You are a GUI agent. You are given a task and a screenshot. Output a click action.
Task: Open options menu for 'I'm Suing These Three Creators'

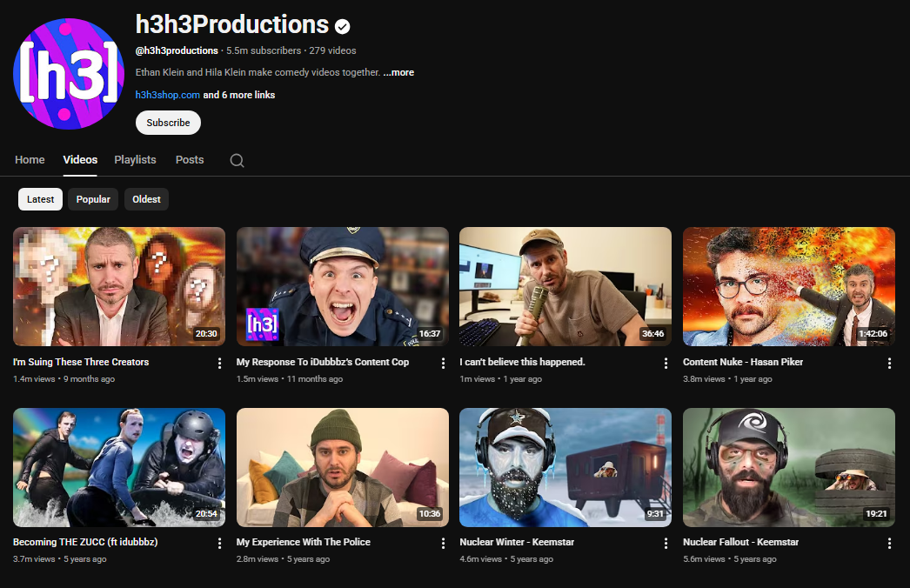point(219,363)
